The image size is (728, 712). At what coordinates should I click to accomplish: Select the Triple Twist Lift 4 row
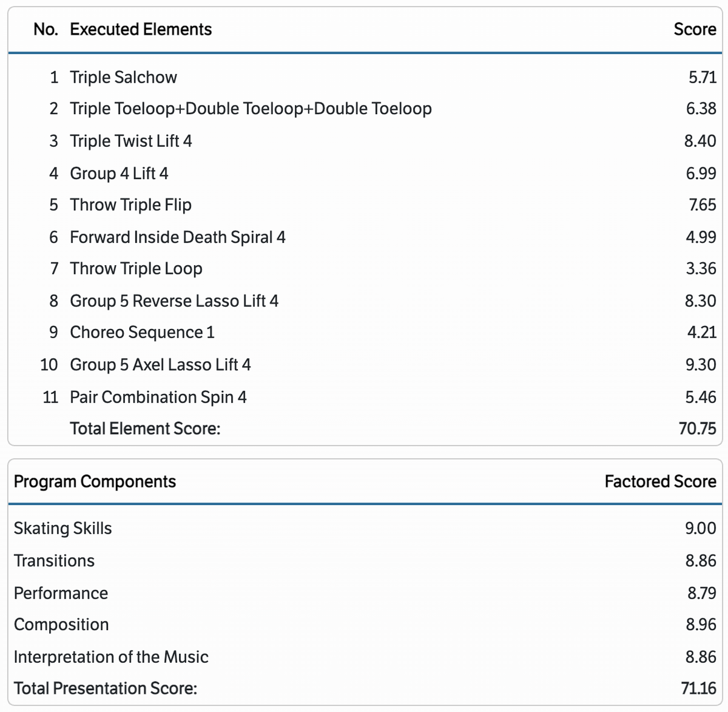click(x=365, y=141)
